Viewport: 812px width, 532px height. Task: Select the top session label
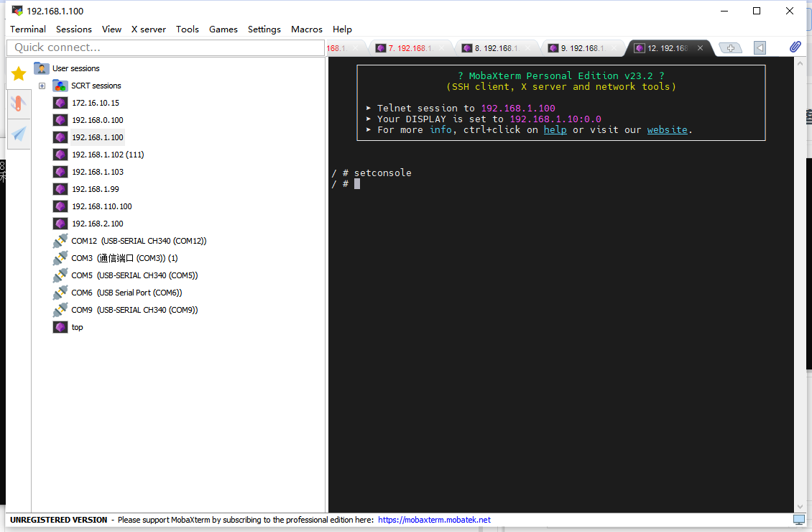point(77,327)
